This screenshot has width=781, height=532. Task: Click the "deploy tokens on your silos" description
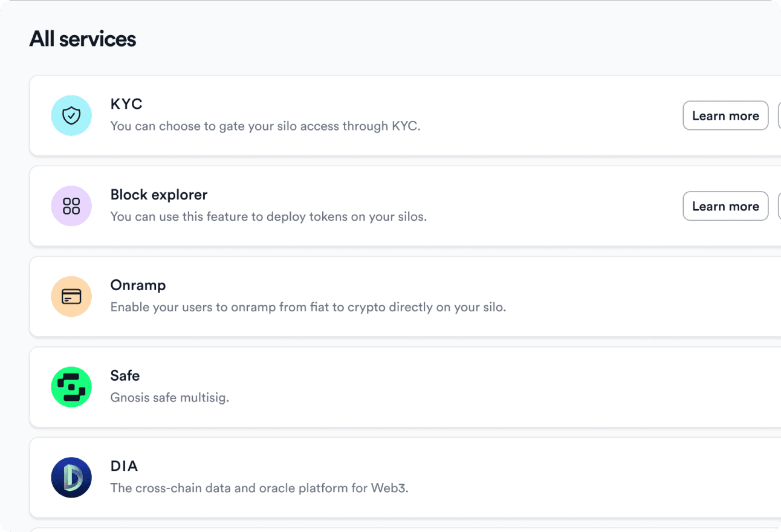tap(268, 216)
